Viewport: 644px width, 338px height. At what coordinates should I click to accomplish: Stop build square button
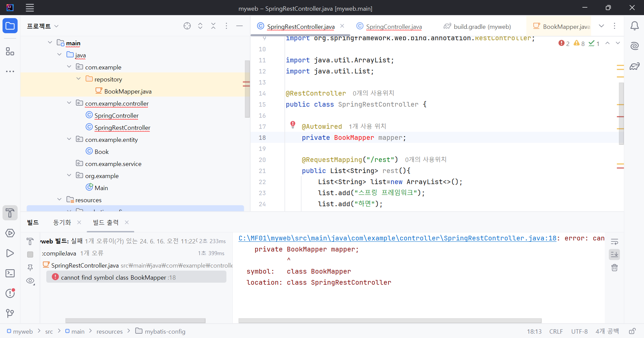coord(30,255)
